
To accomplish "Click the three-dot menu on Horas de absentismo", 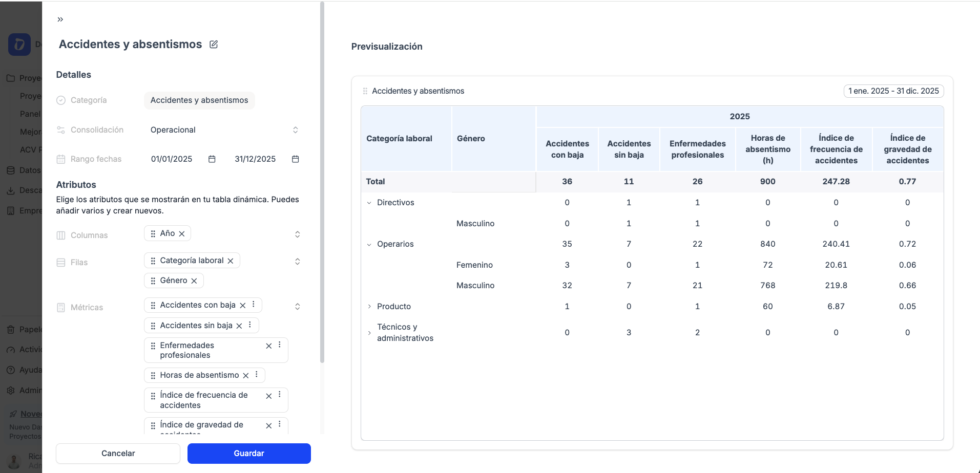I will (x=256, y=375).
